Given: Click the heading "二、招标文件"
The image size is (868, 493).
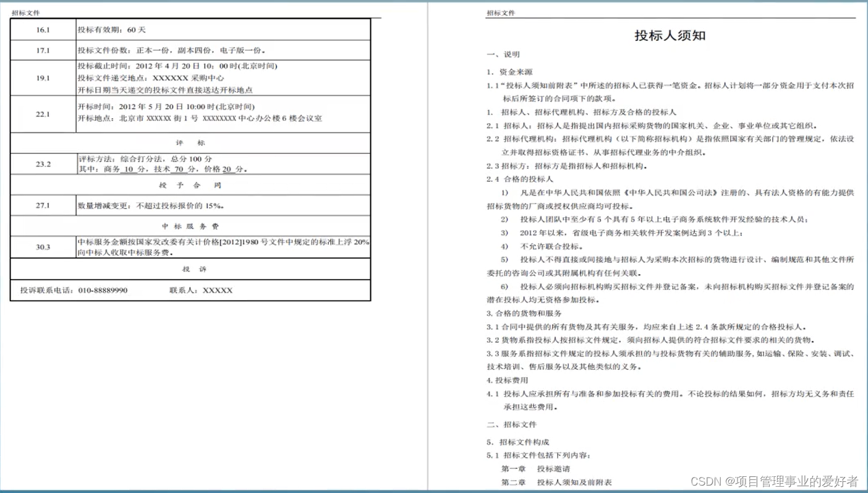Looking at the screenshot, I should coord(512,424).
